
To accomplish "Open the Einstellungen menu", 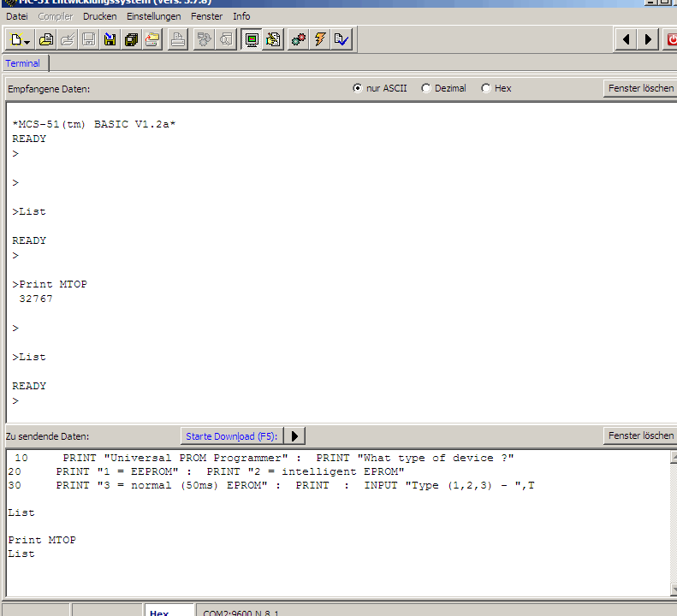I will (x=154, y=16).
